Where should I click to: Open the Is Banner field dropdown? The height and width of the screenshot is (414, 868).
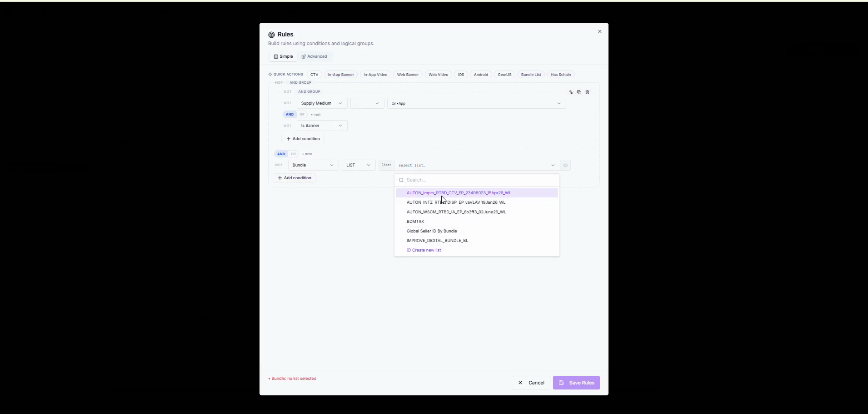pyautogui.click(x=322, y=126)
